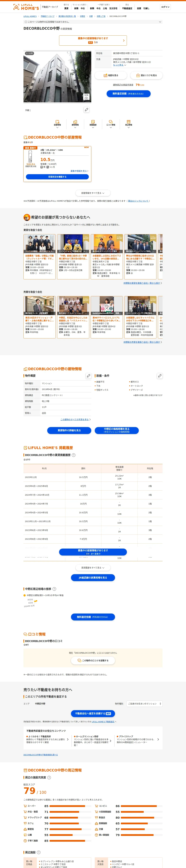Click the top 募集中の部屋情報があります banner
The height and width of the screenshot is (868, 186).
click(93, 41)
